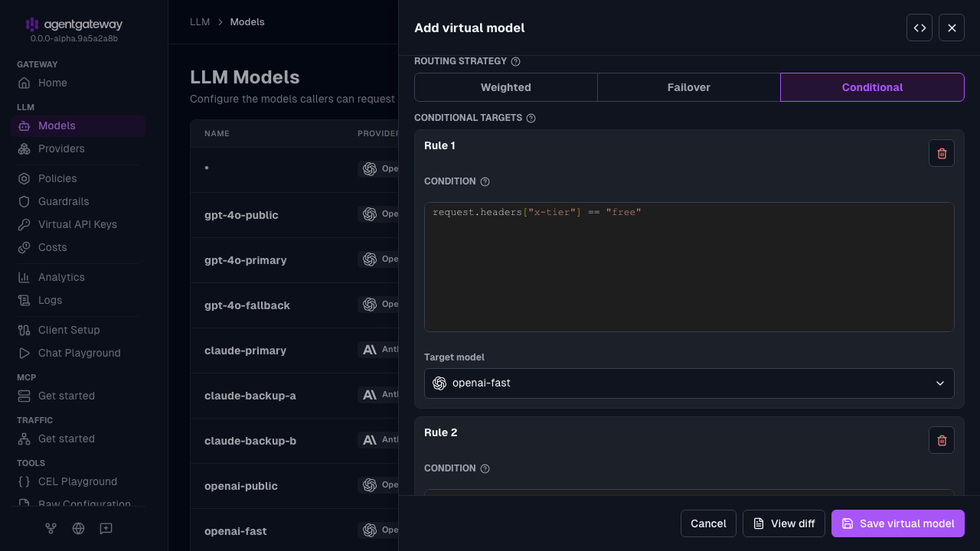Click the gpt-4o-fallback model row
This screenshot has height=551, width=980.
295,305
